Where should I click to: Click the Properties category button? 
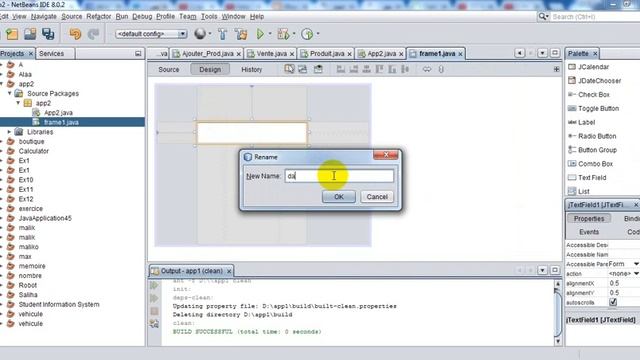point(589,218)
